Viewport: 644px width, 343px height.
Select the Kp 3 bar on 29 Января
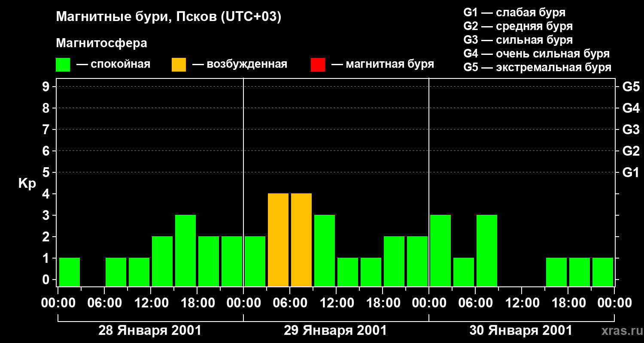pyautogui.click(x=325, y=250)
